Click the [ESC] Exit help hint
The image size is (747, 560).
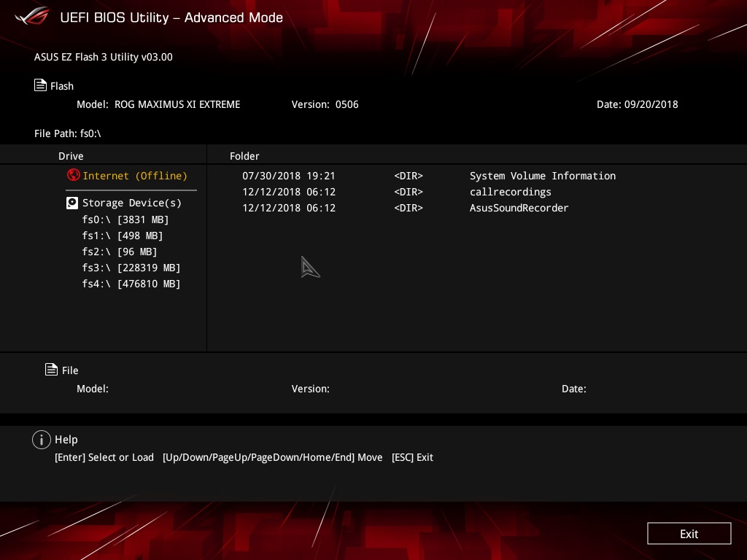pyautogui.click(x=412, y=457)
